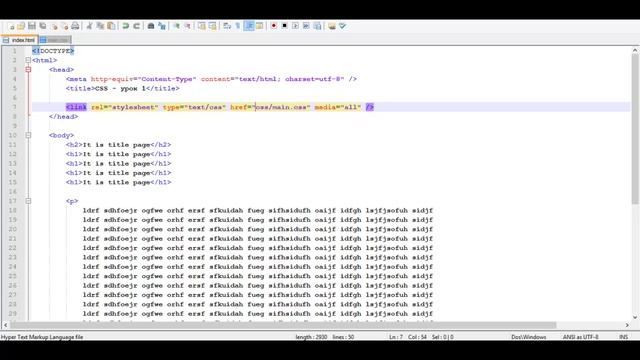Click the folder-like icon after Save Macro
The image size is (640, 360).
[x=332, y=26]
